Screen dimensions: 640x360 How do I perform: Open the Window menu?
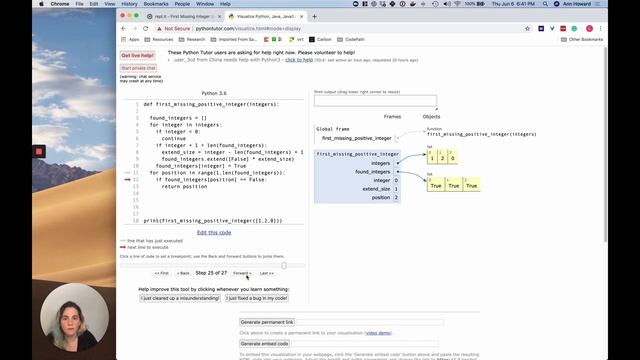coord(205,4)
